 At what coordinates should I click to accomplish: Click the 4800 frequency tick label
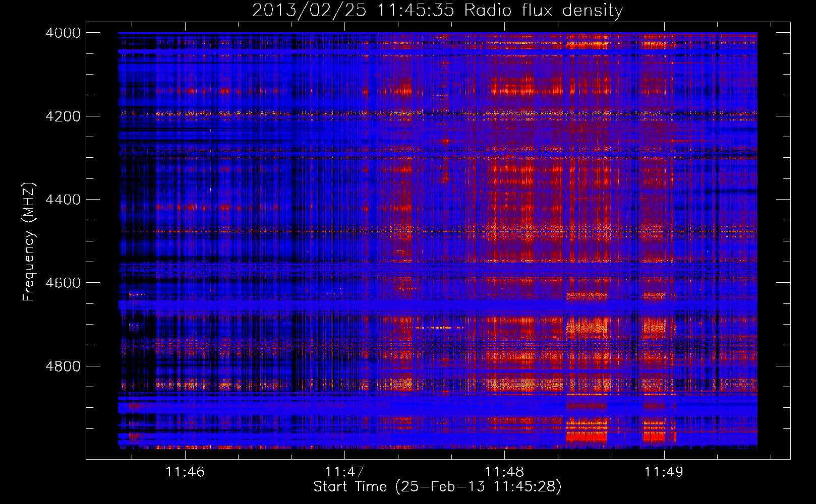tap(63, 366)
